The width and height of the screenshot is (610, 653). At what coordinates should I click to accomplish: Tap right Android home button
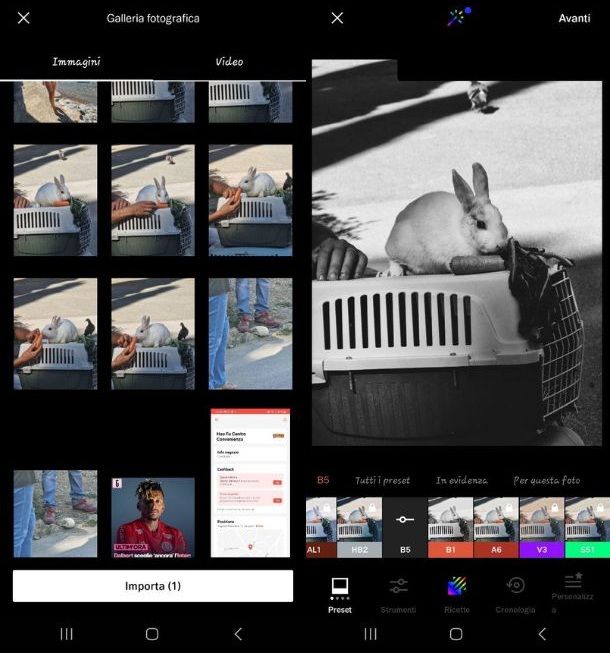pos(456,634)
